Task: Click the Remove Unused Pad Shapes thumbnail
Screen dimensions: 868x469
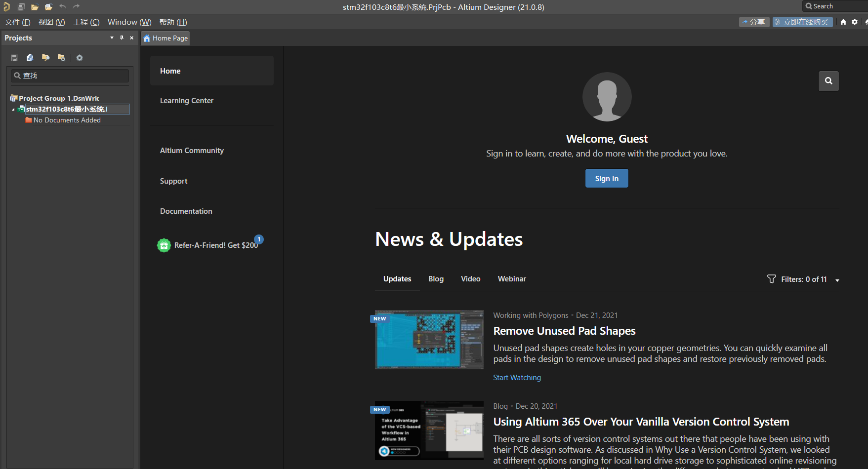Action: coord(429,340)
